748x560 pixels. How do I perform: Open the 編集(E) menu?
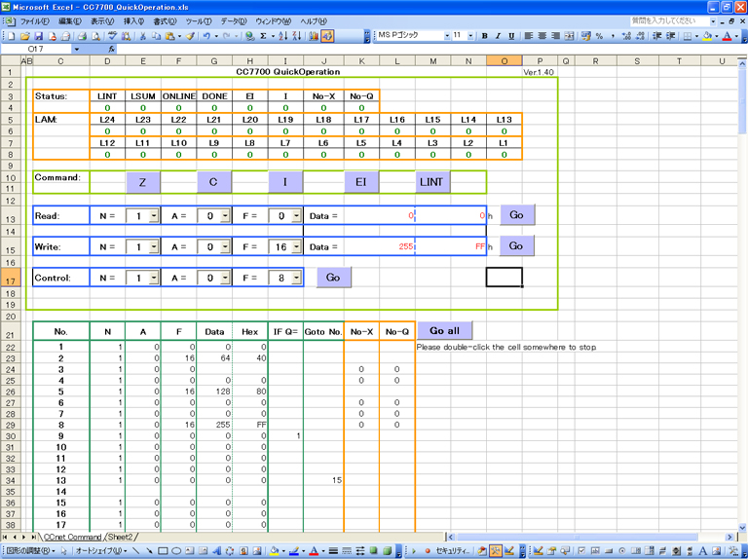pos(70,21)
